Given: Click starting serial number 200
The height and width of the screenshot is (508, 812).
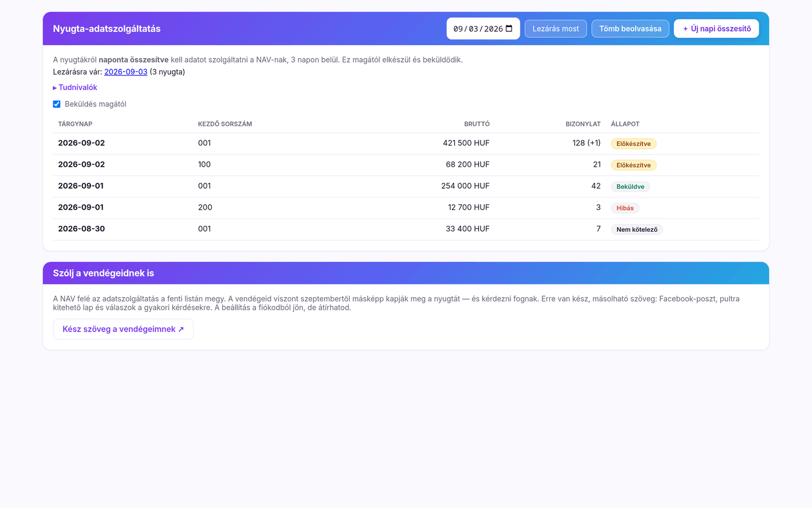Looking at the screenshot, I should tap(205, 207).
